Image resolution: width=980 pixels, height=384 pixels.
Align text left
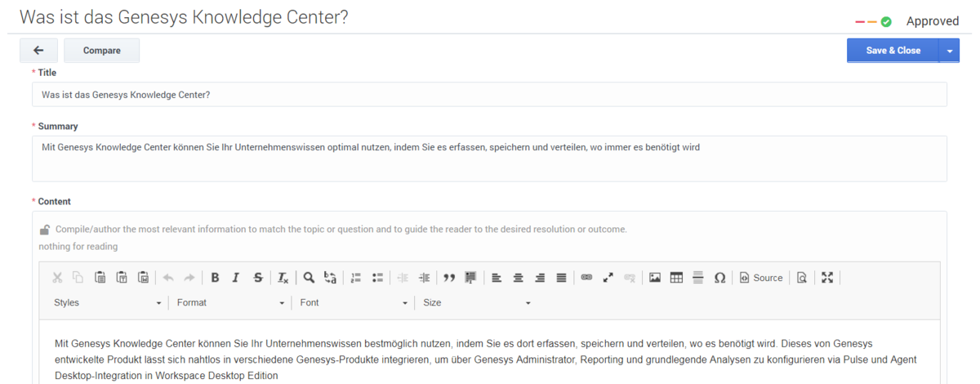(497, 278)
